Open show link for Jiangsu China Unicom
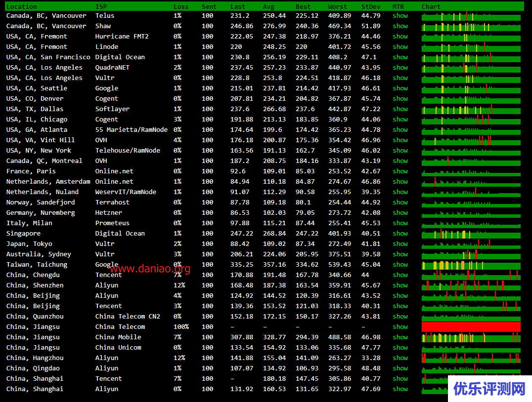The image size is (532, 402). [400, 347]
